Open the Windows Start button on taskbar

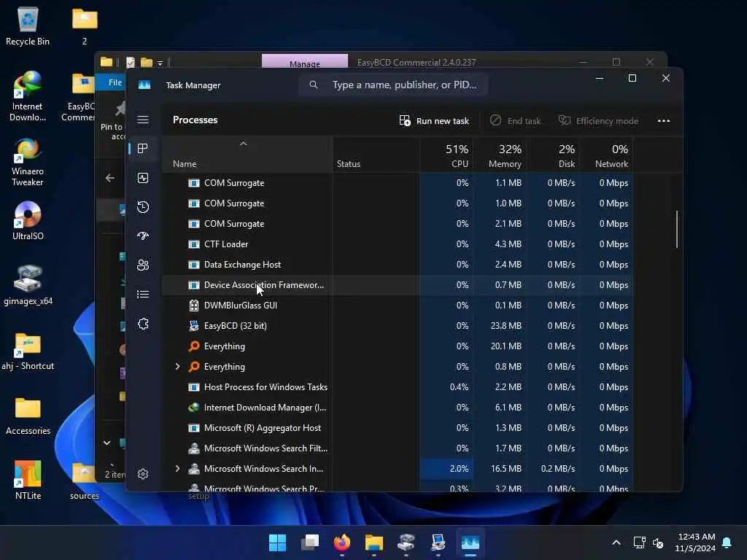[277, 542]
